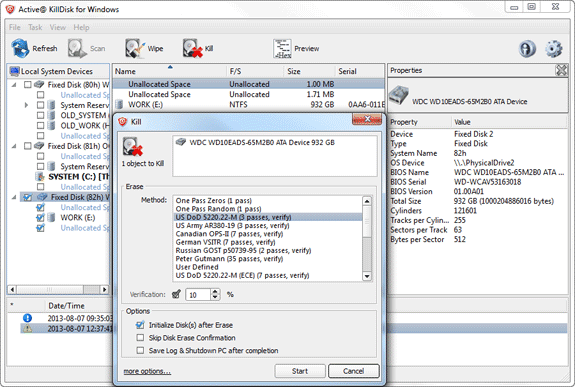Sort the list by the Size column
Screen dimensions: 575x387
[x=310, y=71]
